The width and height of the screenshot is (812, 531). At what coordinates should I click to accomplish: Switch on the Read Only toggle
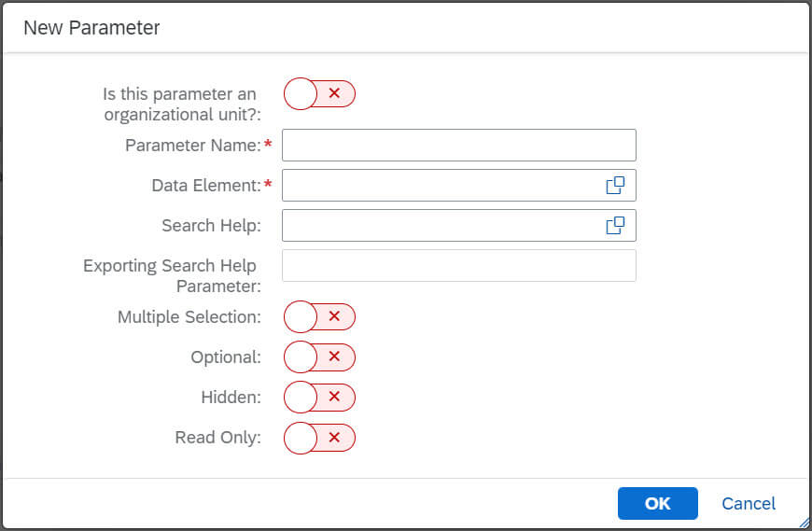point(319,438)
